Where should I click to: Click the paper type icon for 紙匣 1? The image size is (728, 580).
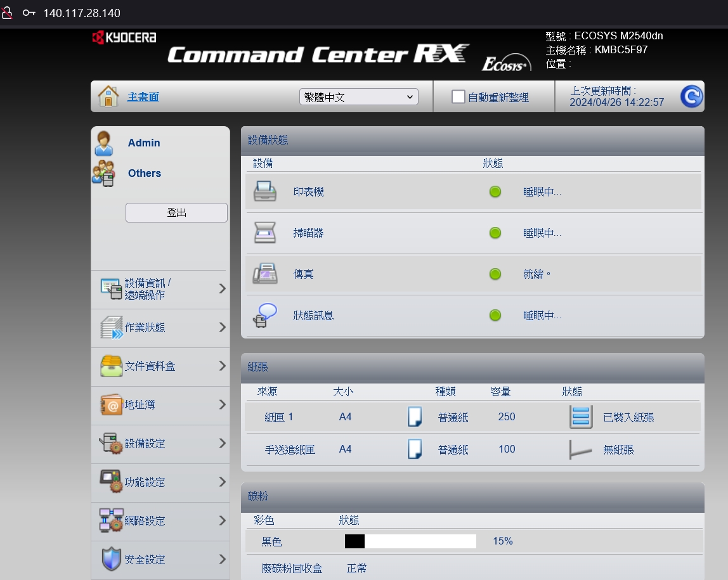[415, 416]
